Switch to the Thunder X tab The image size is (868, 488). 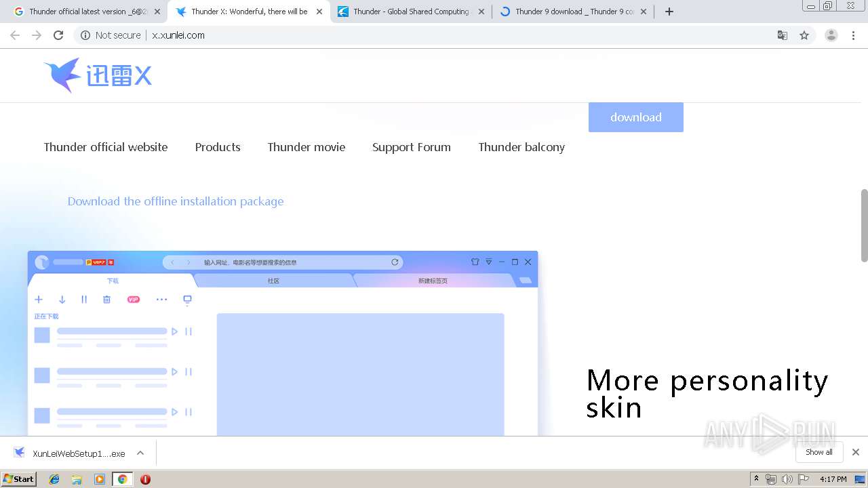click(249, 12)
